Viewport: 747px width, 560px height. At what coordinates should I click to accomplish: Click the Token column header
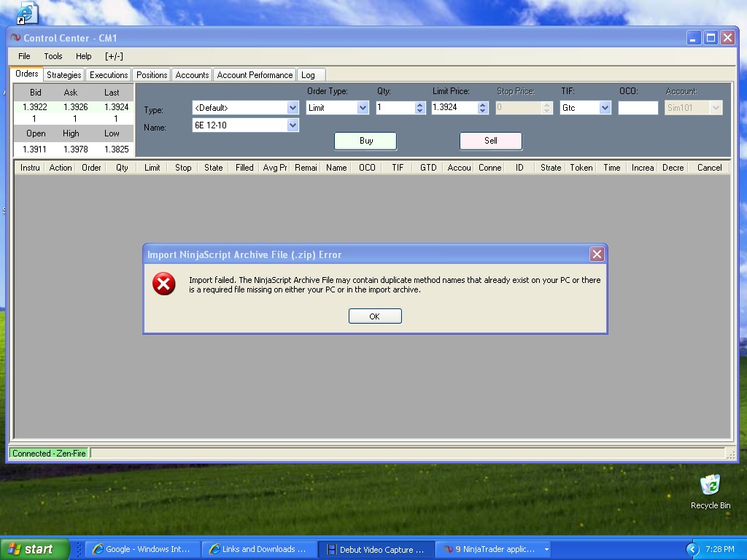pyautogui.click(x=581, y=168)
